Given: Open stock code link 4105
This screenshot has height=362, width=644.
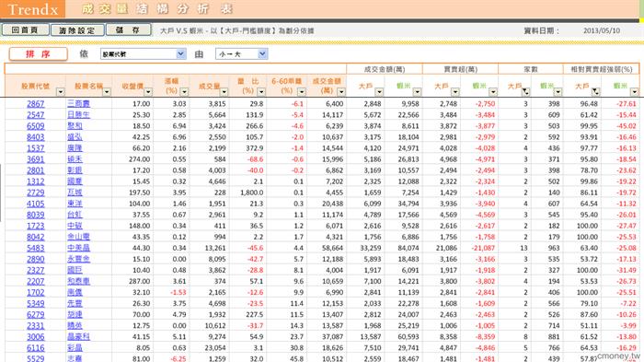Looking at the screenshot, I should (x=35, y=204).
